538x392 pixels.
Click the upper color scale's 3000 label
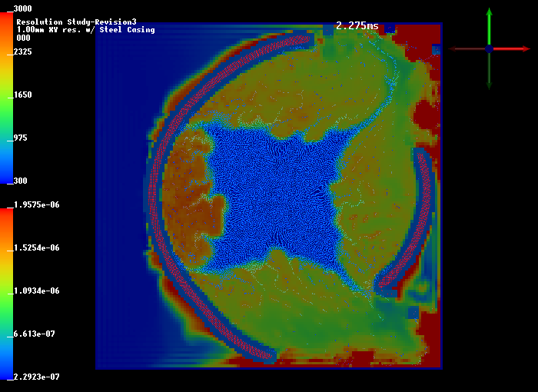pos(22,8)
